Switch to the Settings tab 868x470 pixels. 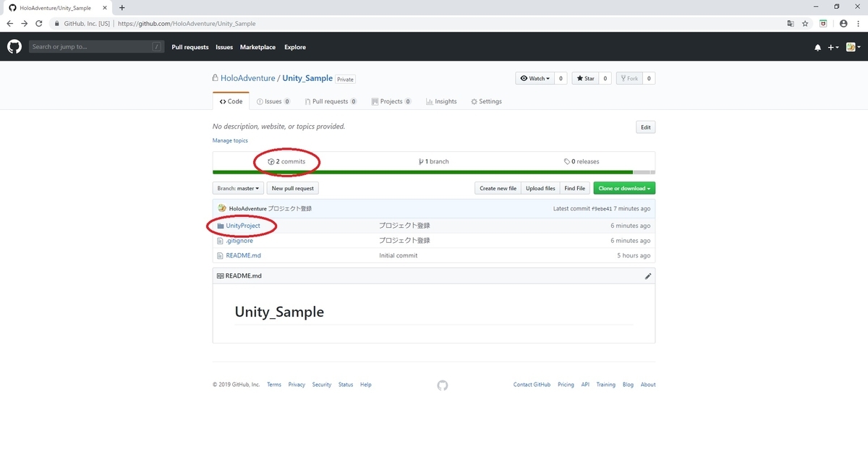486,101
